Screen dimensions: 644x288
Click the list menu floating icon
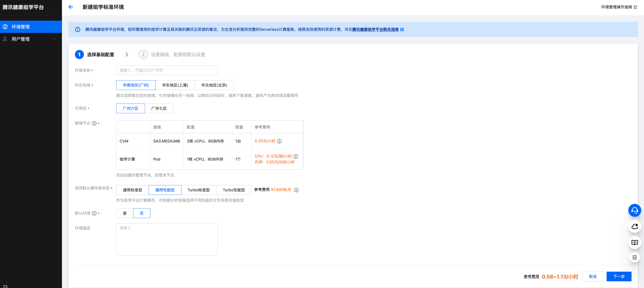pos(634,257)
